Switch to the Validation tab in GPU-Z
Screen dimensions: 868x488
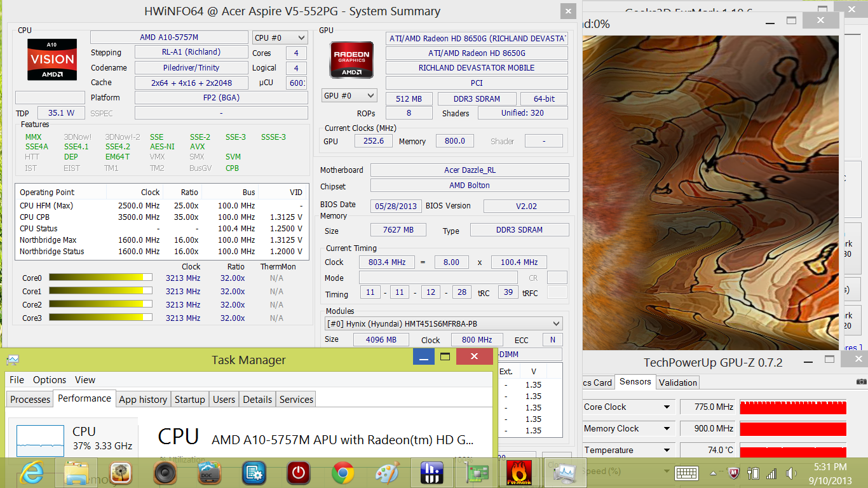coord(677,383)
